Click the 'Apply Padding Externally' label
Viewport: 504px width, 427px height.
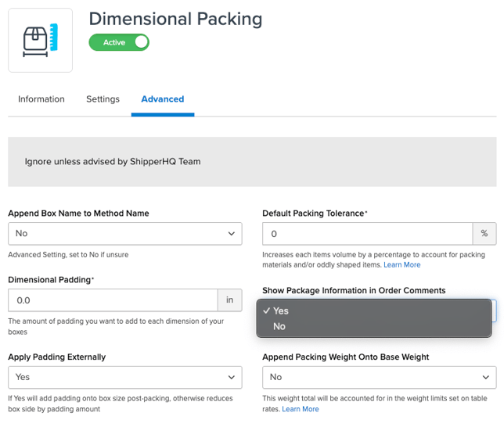[57, 357]
